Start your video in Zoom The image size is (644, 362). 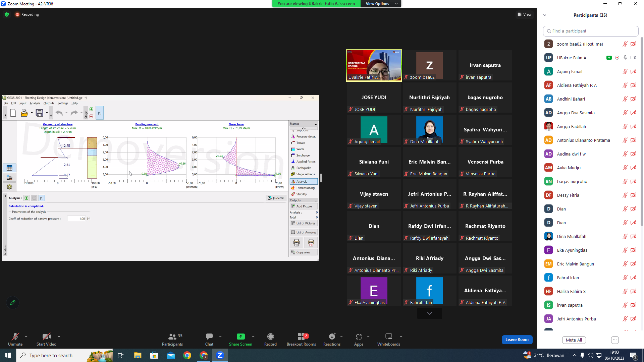[x=46, y=339]
